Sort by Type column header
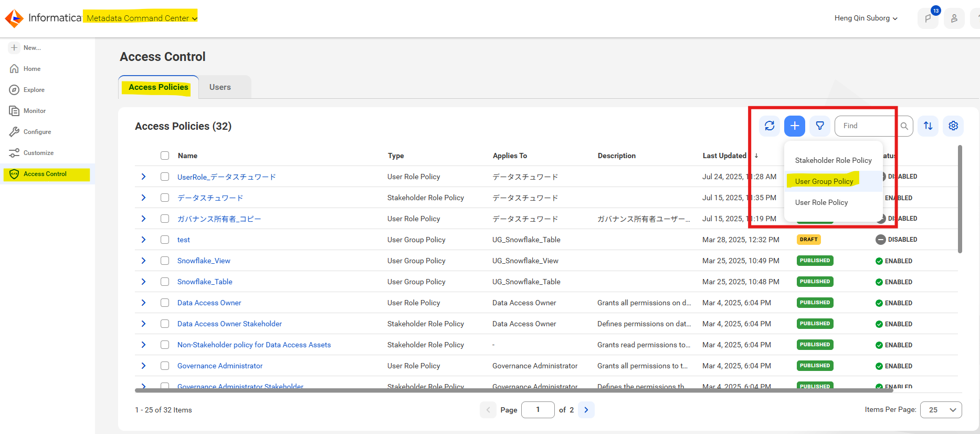 [396, 156]
